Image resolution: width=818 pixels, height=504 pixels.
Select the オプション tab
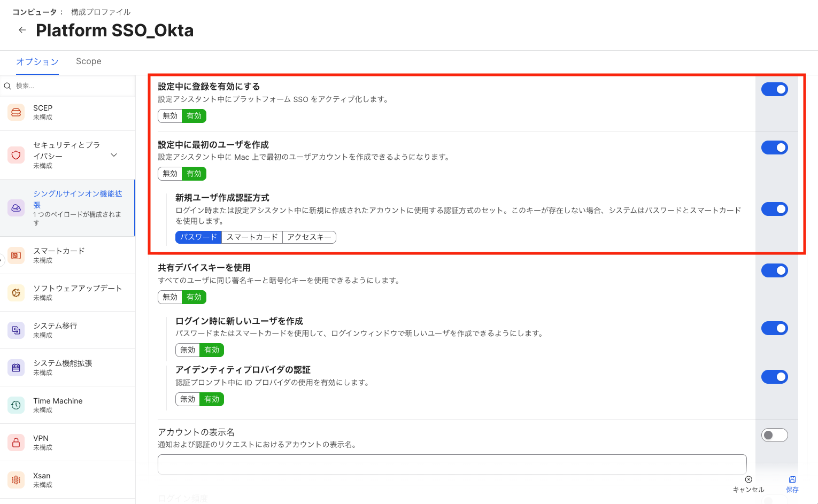pyautogui.click(x=37, y=61)
